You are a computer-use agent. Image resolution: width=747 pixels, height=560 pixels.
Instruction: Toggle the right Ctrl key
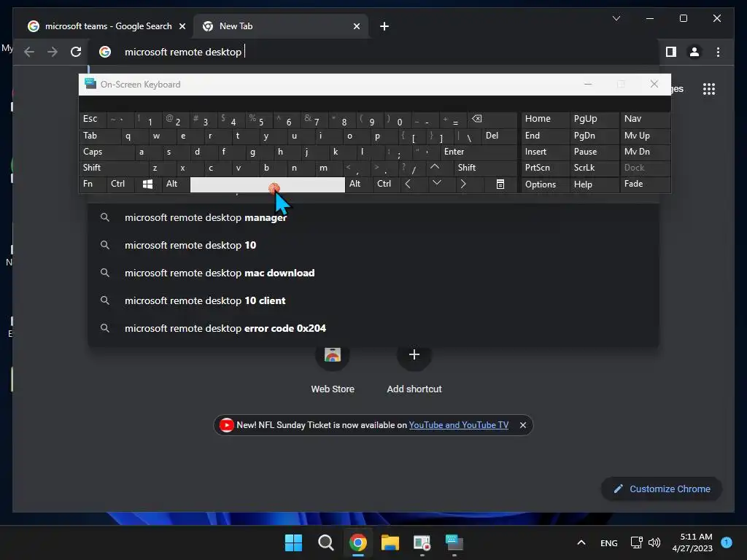(387, 184)
